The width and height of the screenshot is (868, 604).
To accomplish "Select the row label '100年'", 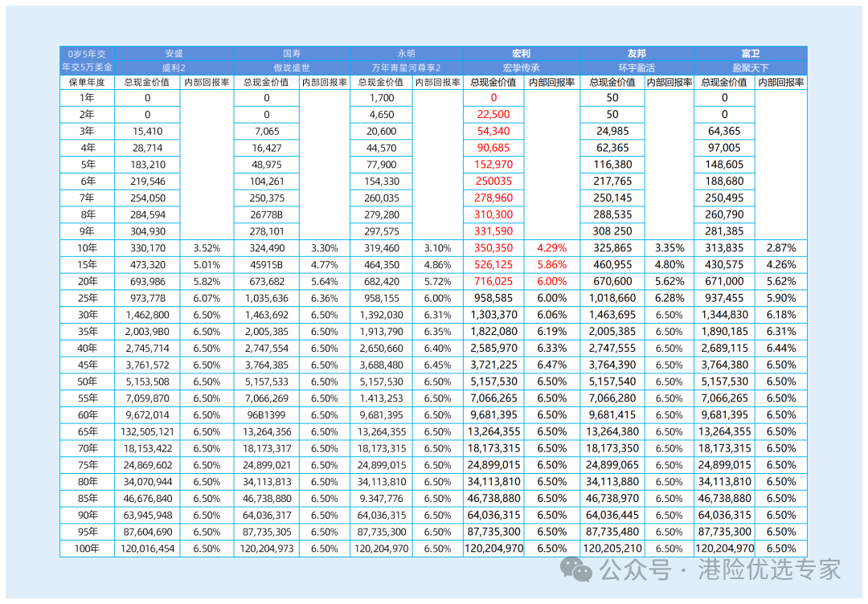I will 87,549.
